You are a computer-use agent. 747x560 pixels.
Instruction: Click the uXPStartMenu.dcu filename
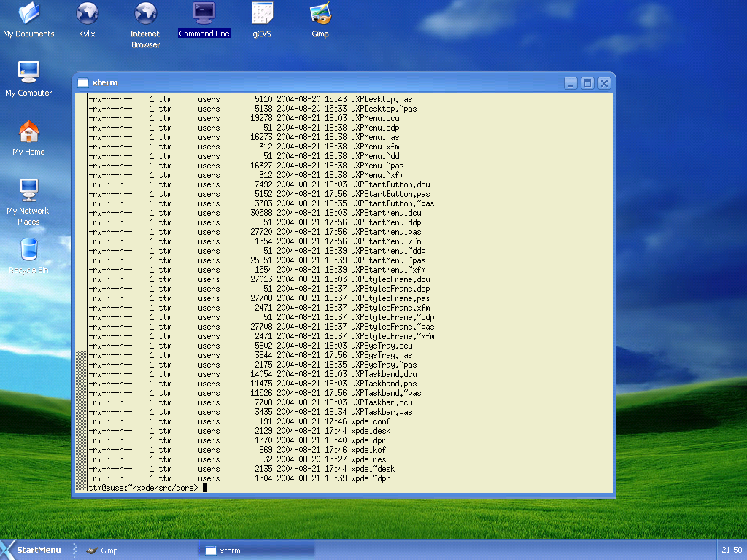(386, 213)
